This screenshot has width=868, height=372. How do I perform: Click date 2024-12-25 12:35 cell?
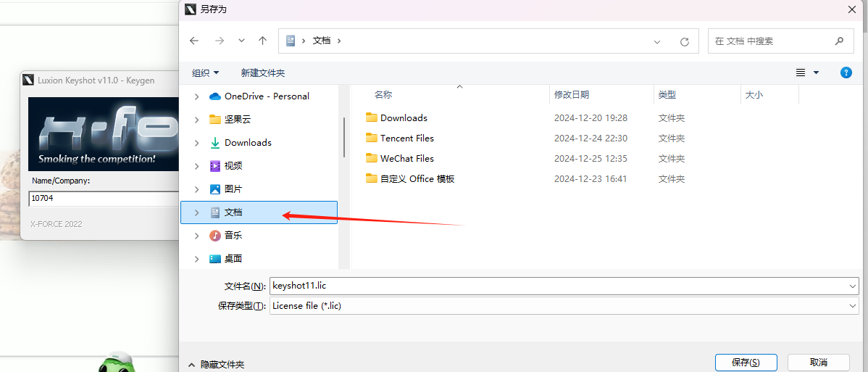pyautogui.click(x=591, y=159)
